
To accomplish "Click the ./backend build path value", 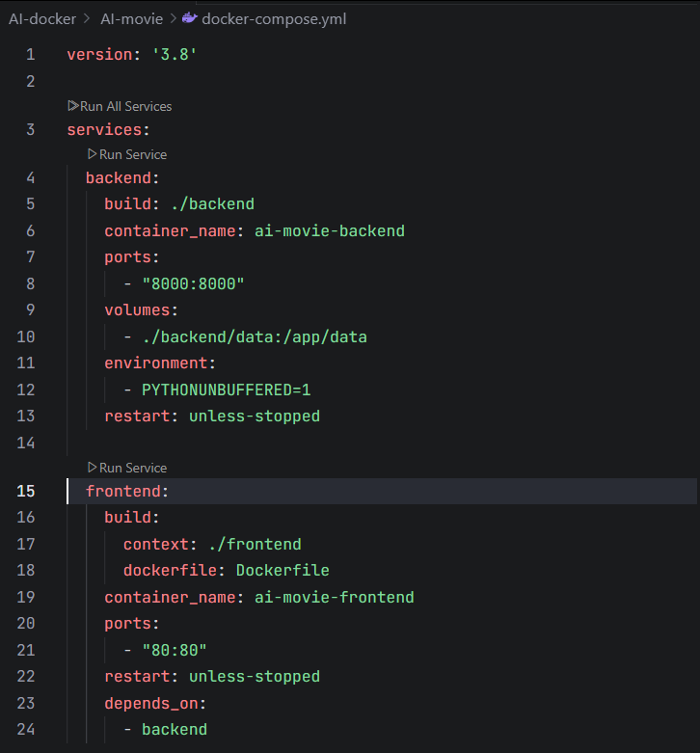I will [213, 204].
